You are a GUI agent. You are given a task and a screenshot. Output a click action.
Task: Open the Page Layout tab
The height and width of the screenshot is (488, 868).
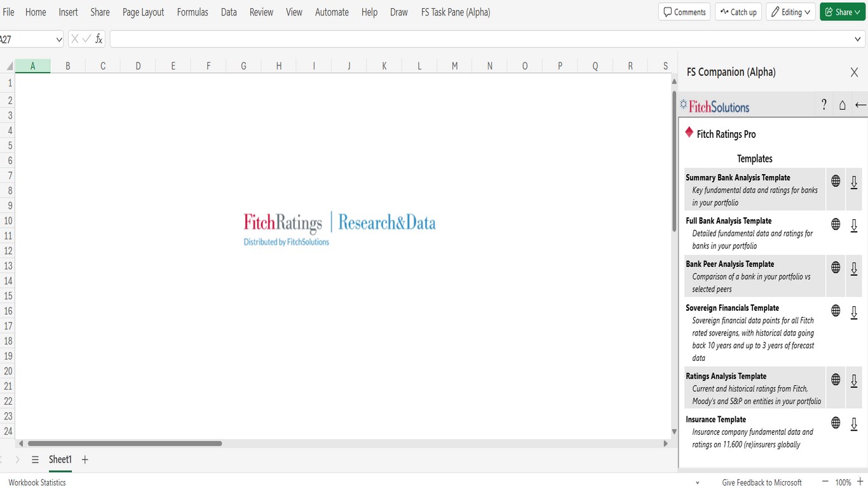pyautogui.click(x=143, y=12)
